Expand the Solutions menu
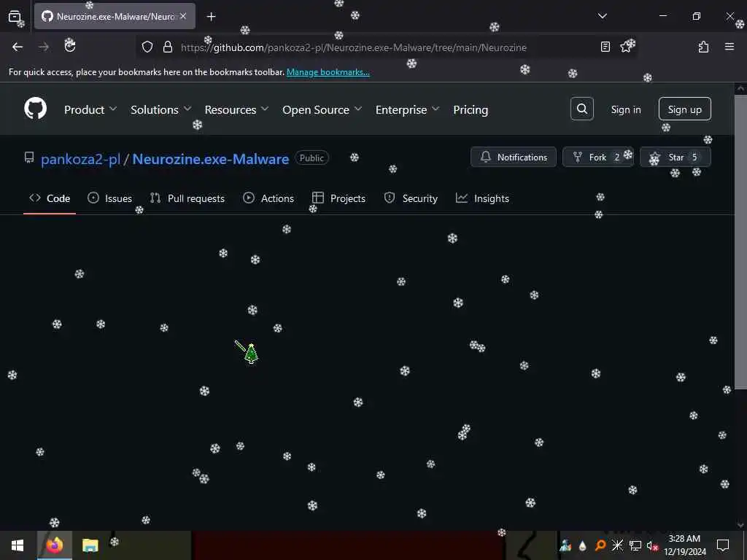The width and height of the screenshot is (747, 560). click(161, 109)
